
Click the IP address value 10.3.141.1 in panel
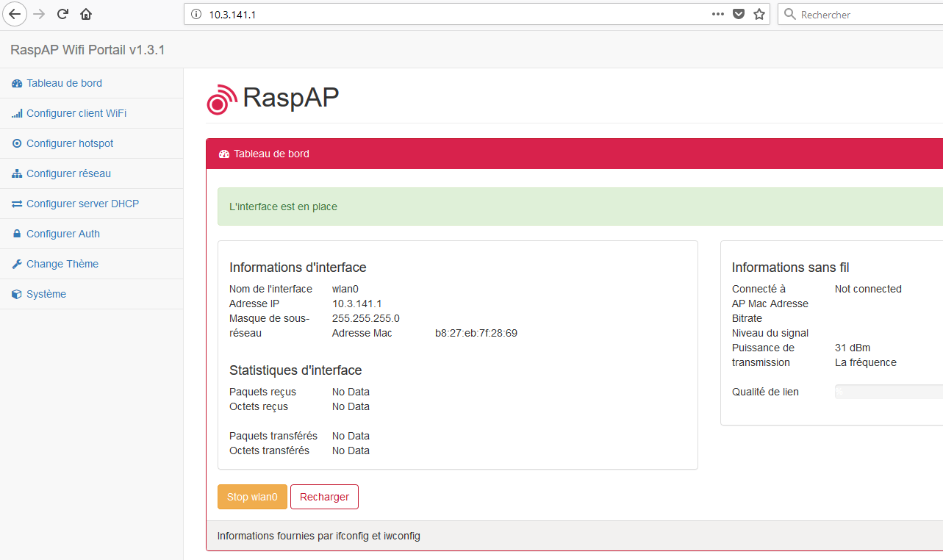(357, 304)
